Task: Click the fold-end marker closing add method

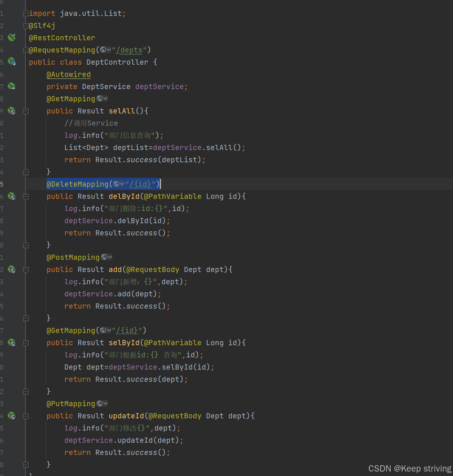Action: pyautogui.click(x=26, y=318)
